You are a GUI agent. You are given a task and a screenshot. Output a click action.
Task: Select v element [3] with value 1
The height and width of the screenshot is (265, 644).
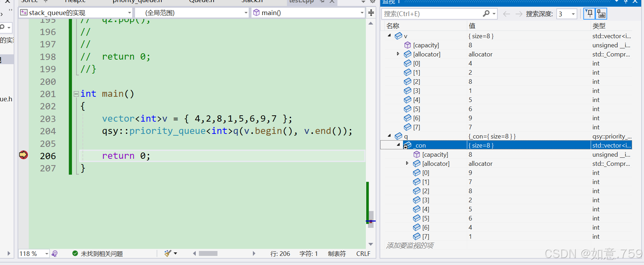[x=506, y=91]
